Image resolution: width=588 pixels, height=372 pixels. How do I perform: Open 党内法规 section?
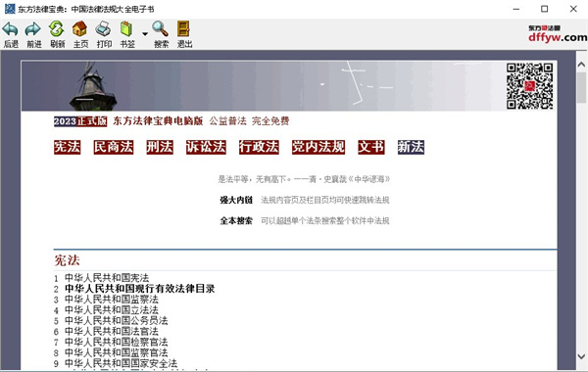318,147
